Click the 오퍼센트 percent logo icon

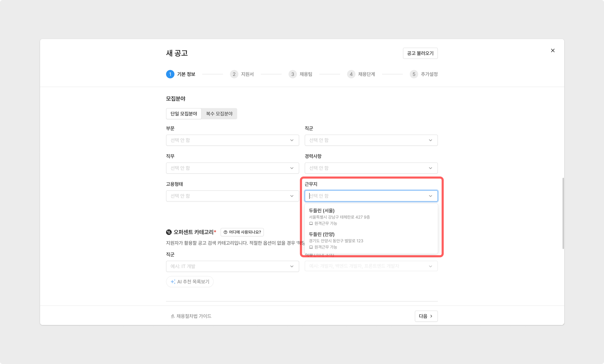pos(169,232)
